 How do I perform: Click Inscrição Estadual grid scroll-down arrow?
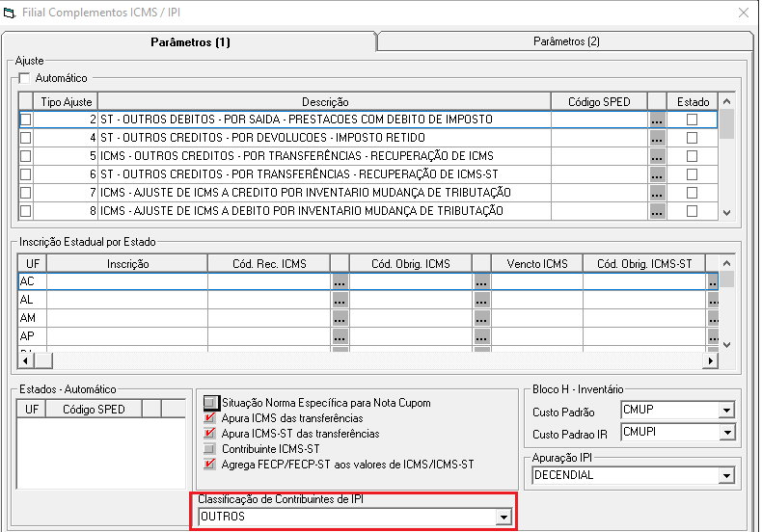[x=727, y=345]
